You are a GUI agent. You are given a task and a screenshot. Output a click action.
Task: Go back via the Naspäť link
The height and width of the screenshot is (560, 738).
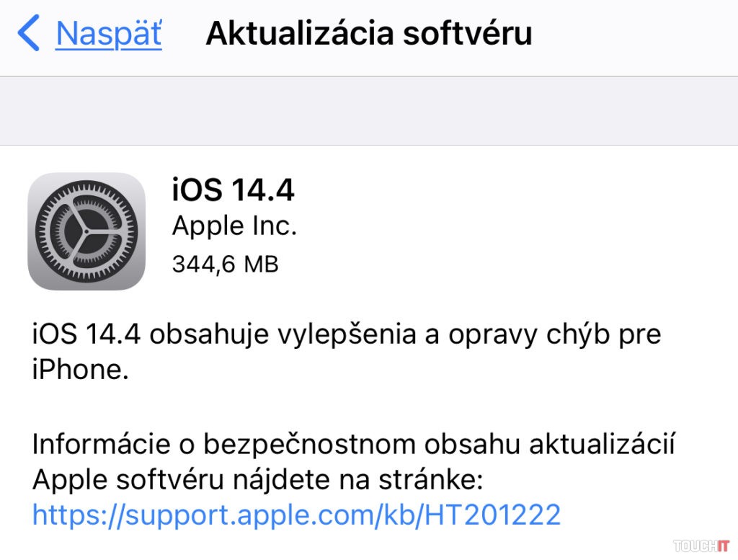109,34
